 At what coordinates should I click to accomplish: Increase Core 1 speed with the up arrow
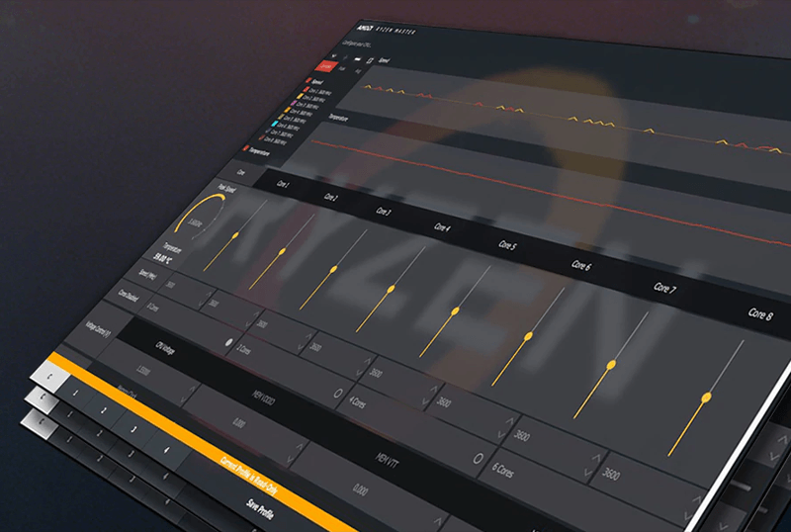(x=209, y=294)
